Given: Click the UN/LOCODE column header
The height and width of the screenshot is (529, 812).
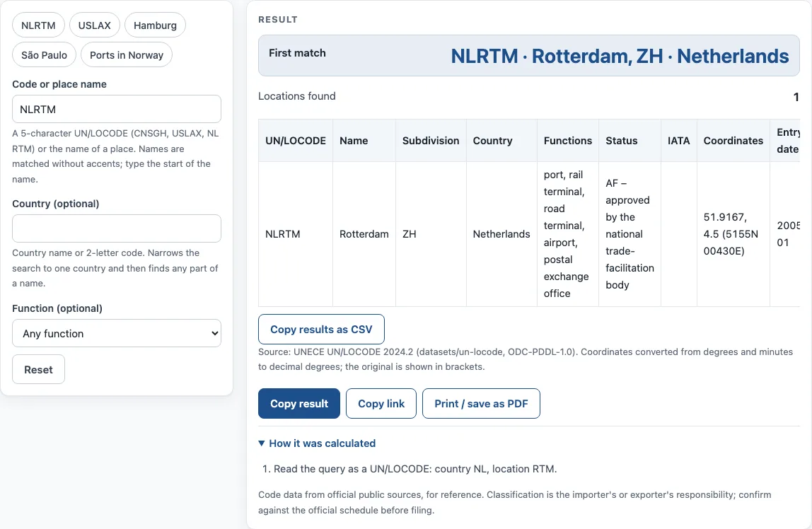Looking at the screenshot, I should 296,141.
